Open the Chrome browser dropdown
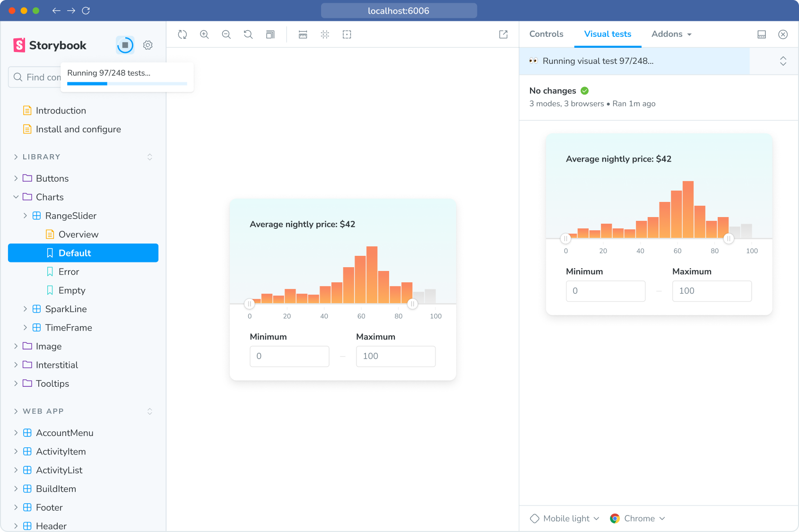Image resolution: width=799 pixels, height=532 pixels. tap(638, 518)
